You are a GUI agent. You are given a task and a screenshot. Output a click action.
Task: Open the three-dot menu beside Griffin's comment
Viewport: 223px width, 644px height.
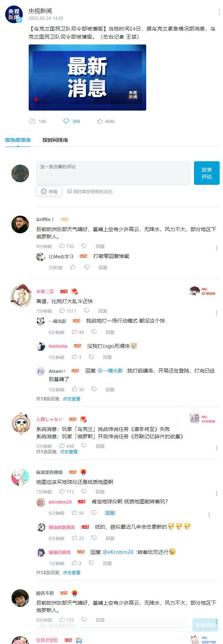point(216,248)
